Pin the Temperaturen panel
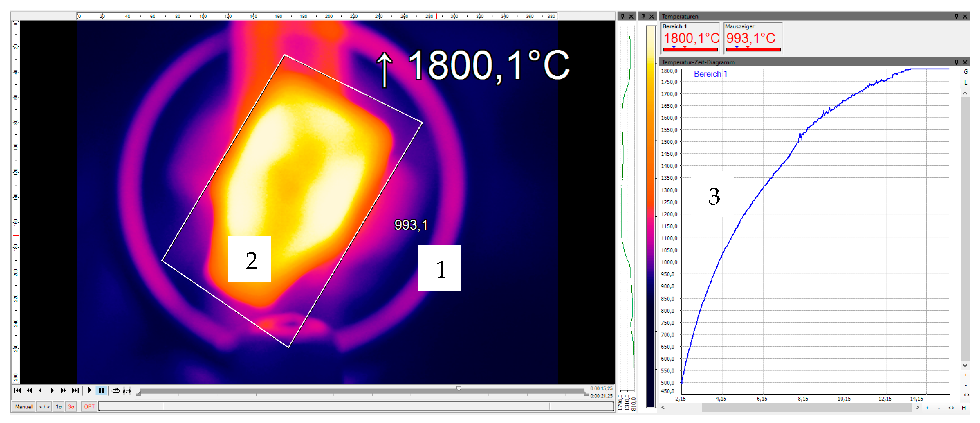Screen dimensions: 980x423 click(x=956, y=16)
